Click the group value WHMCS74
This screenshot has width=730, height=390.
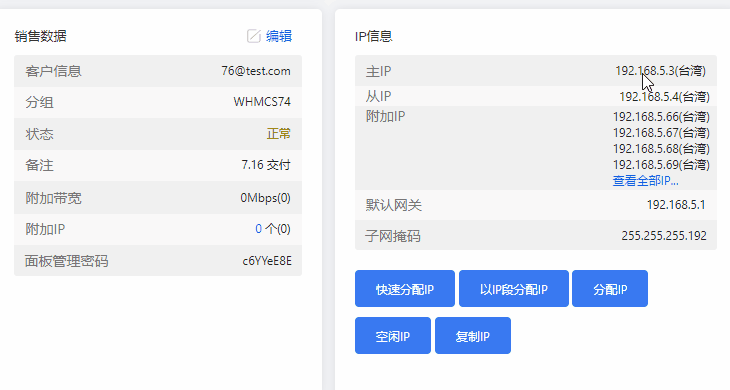pos(262,101)
